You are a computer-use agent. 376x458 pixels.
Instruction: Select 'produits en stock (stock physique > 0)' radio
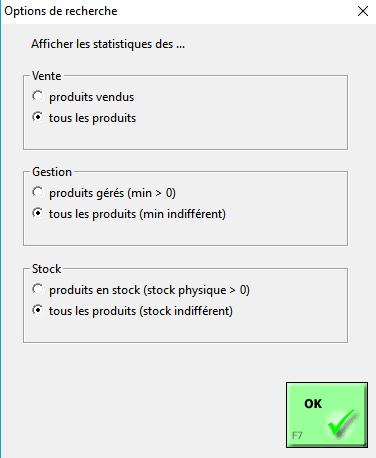point(38,289)
